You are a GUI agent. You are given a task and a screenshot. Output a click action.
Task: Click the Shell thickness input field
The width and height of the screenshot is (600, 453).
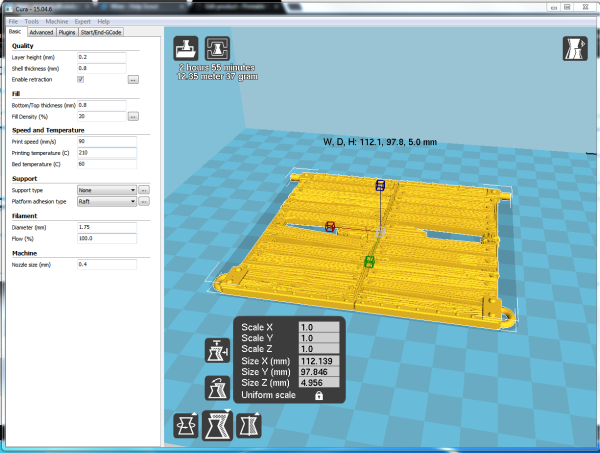click(x=102, y=68)
